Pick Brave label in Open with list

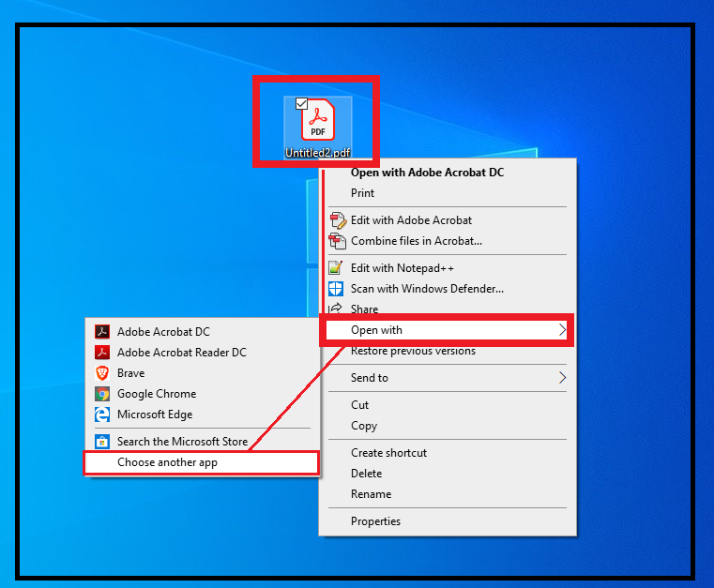[130, 373]
